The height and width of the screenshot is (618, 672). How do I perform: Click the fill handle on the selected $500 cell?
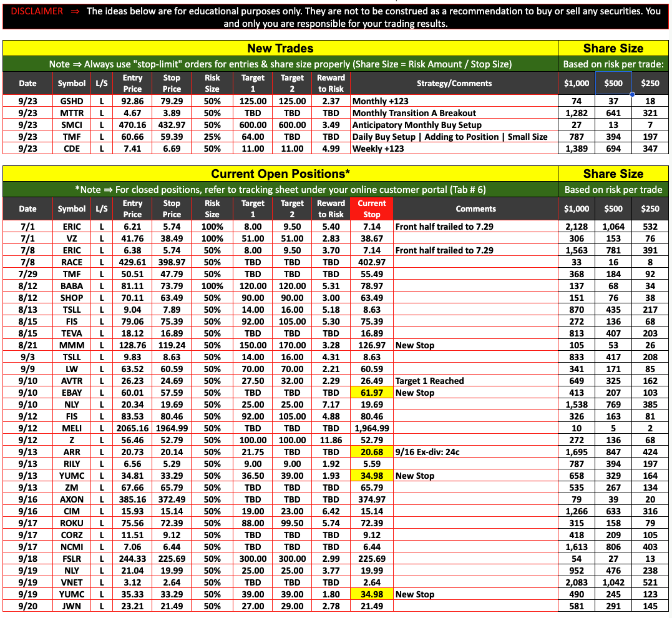632,95
